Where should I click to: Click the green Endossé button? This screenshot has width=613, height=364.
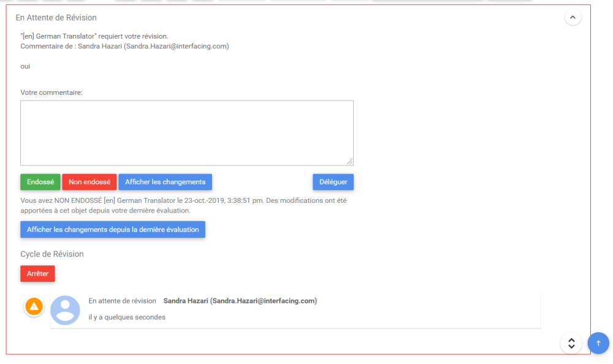pyautogui.click(x=40, y=182)
